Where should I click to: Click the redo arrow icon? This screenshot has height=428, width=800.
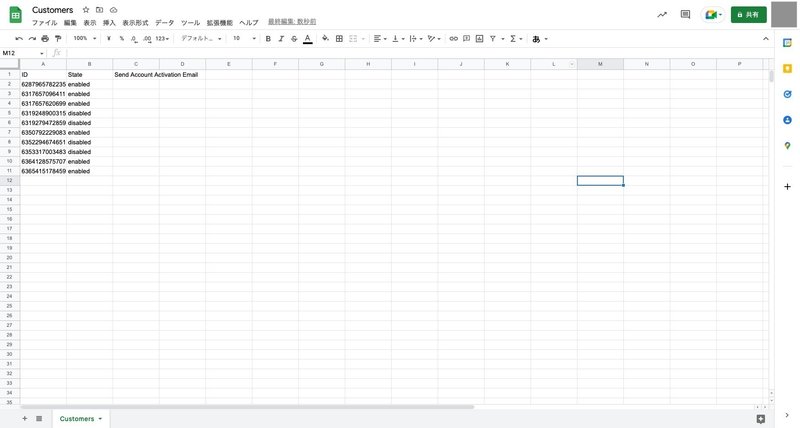(32, 39)
